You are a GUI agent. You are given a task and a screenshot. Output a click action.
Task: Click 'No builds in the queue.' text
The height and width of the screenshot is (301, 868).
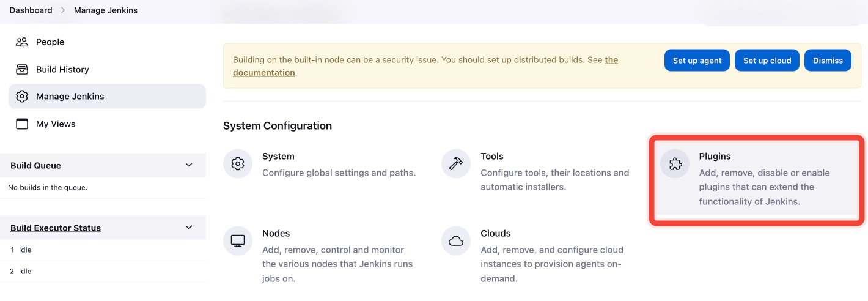tap(48, 187)
